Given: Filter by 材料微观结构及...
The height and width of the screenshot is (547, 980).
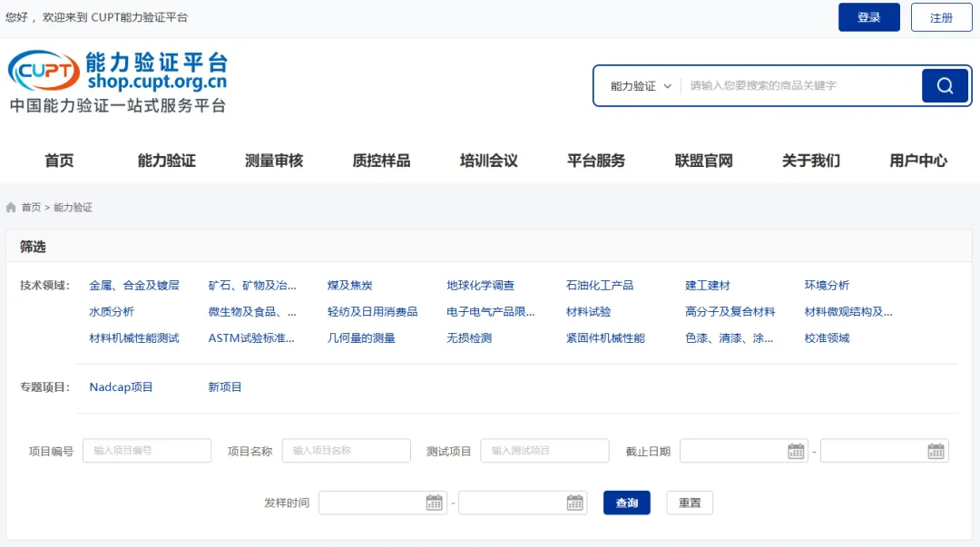Looking at the screenshot, I should (x=848, y=311).
